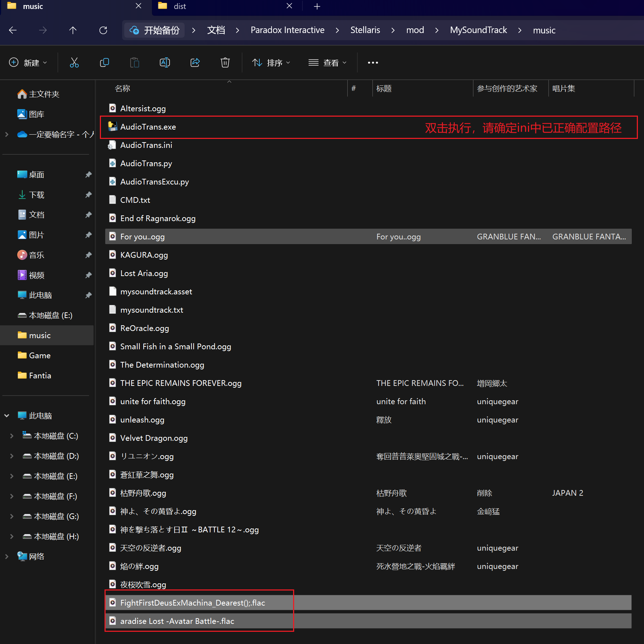644x644 pixels.
Task: Click the back navigation arrow
Action: click(x=13, y=30)
